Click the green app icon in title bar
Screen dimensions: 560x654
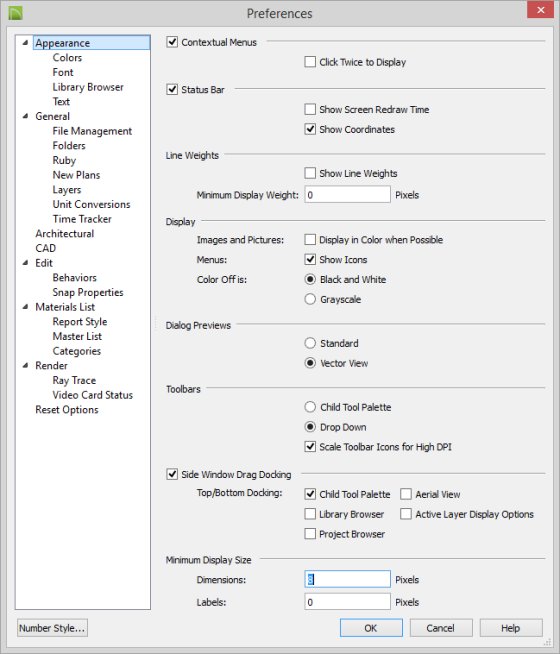15,13
